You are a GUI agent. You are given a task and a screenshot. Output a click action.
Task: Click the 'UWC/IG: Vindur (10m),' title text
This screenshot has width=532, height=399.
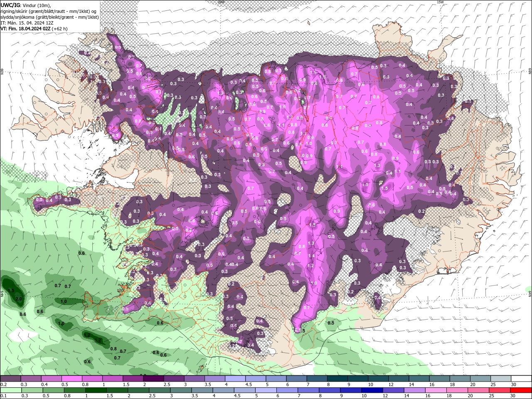pyautogui.click(x=26, y=5)
